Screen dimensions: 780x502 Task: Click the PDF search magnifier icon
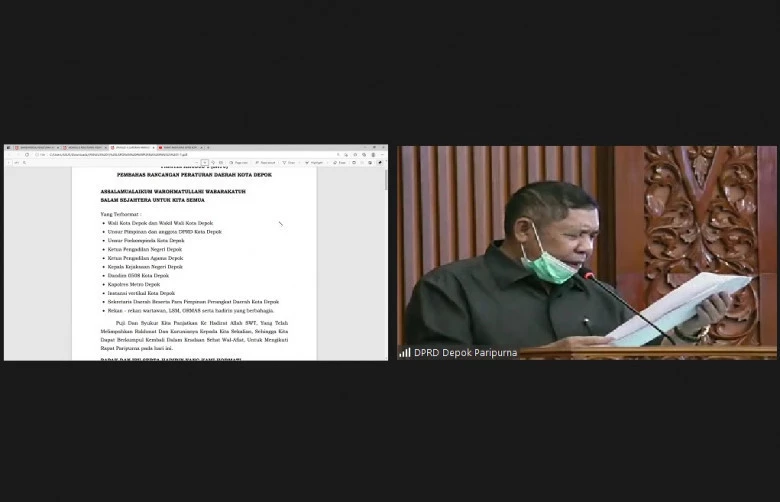pos(24,163)
